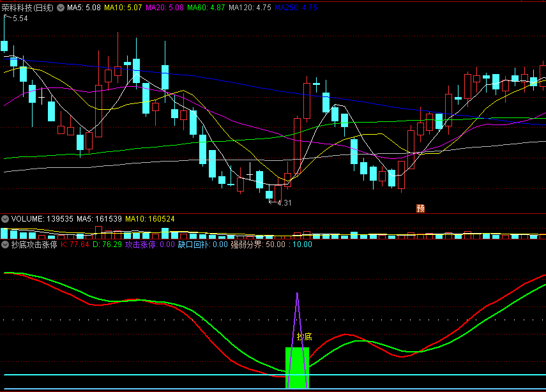546x392 pixels.
Task: Select the MA120: 4.75 label
Action: tap(250, 8)
